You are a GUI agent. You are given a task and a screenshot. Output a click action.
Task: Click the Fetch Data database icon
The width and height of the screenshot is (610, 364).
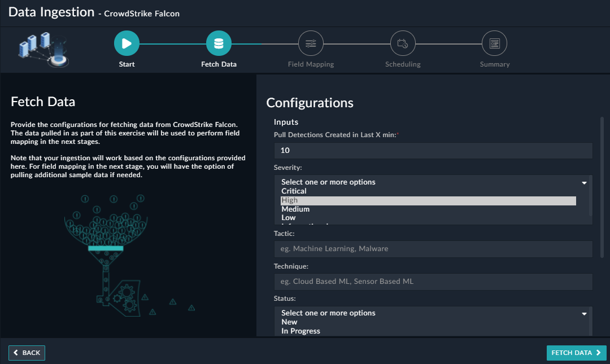[x=219, y=43]
